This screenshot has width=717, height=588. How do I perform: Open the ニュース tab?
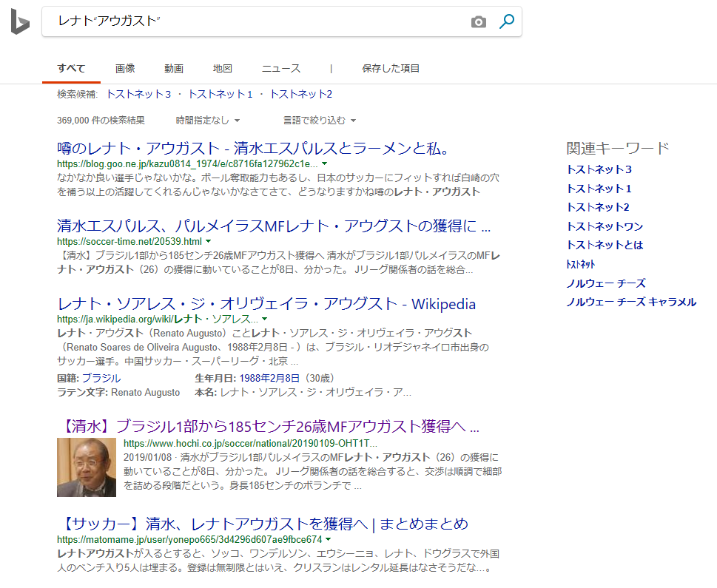click(x=281, y=69)
